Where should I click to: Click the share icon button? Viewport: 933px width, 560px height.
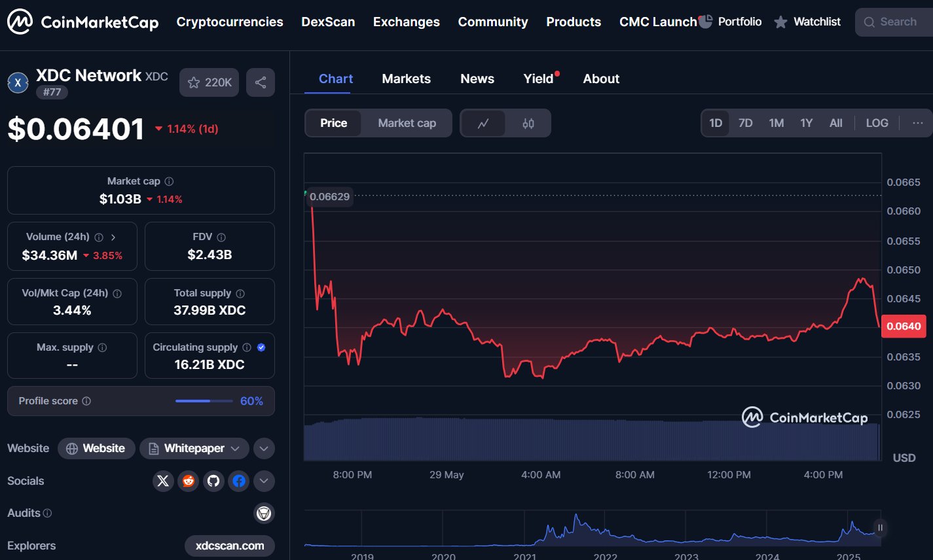tap(261, 82)
